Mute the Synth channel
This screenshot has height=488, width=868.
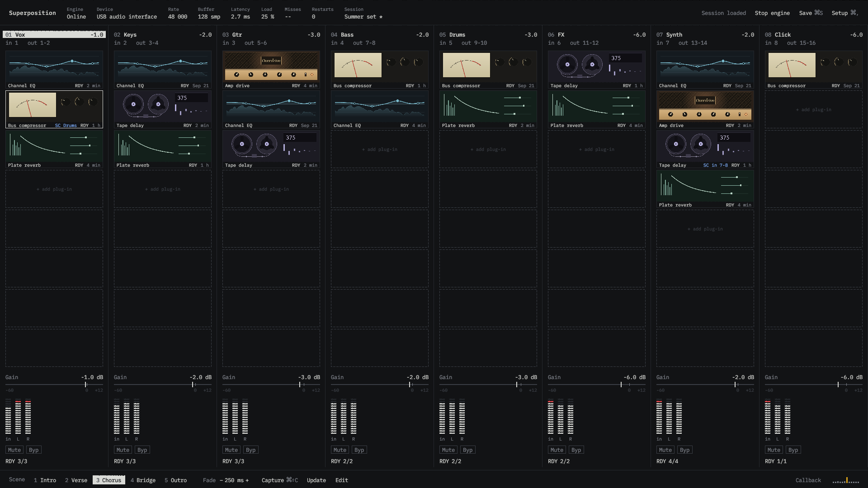pyautogui.click(x=665, y=450)
